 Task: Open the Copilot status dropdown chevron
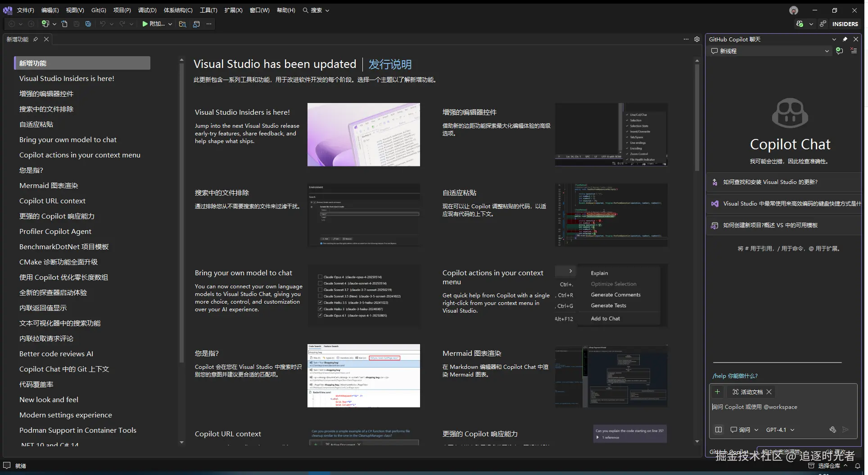[x=811, y=24]
